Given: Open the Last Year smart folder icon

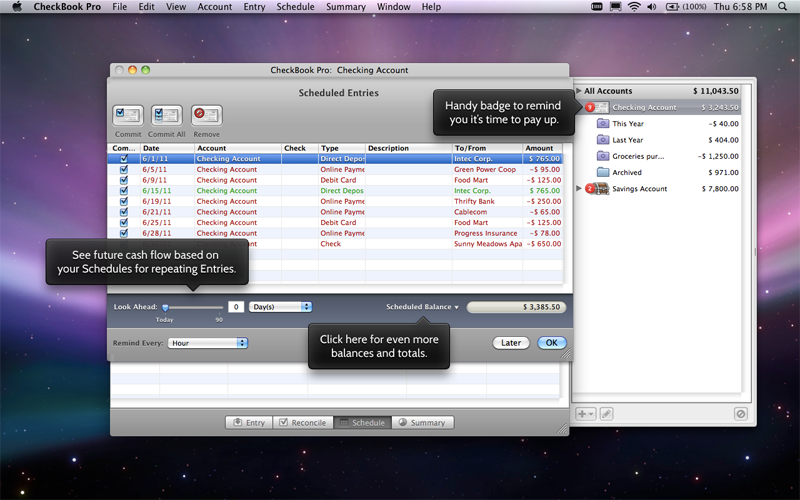Looking at the screenshot, I should (603, 140).
